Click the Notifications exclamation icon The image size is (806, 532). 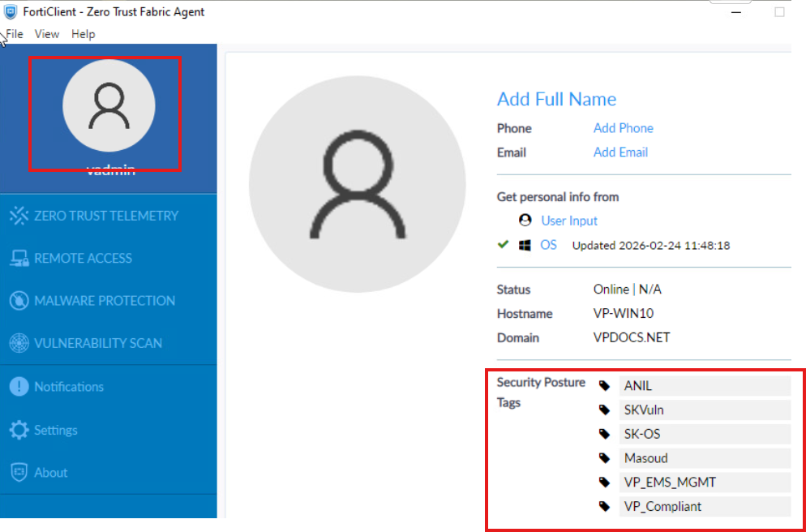(x=19, y=387)
